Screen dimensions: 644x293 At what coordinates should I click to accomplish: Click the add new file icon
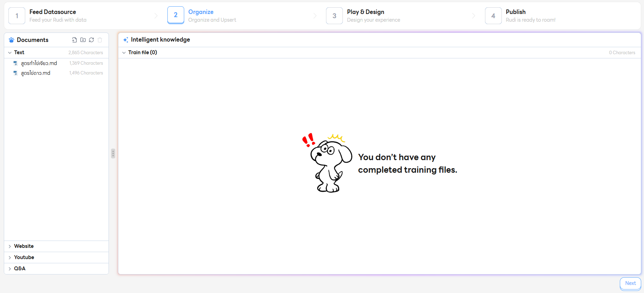pyautogui.click(x=74, y=40)
